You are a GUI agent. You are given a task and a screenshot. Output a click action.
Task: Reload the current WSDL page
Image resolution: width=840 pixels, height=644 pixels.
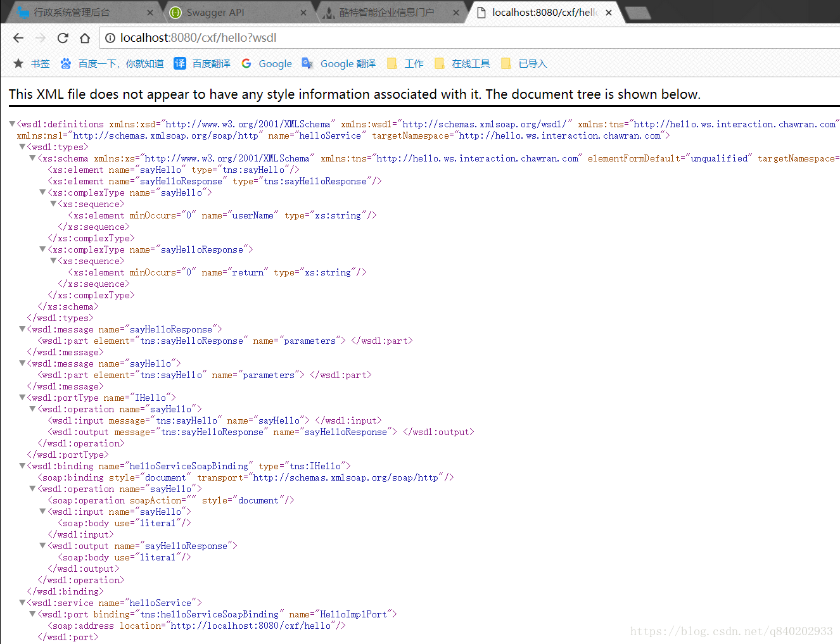(62, 38)
